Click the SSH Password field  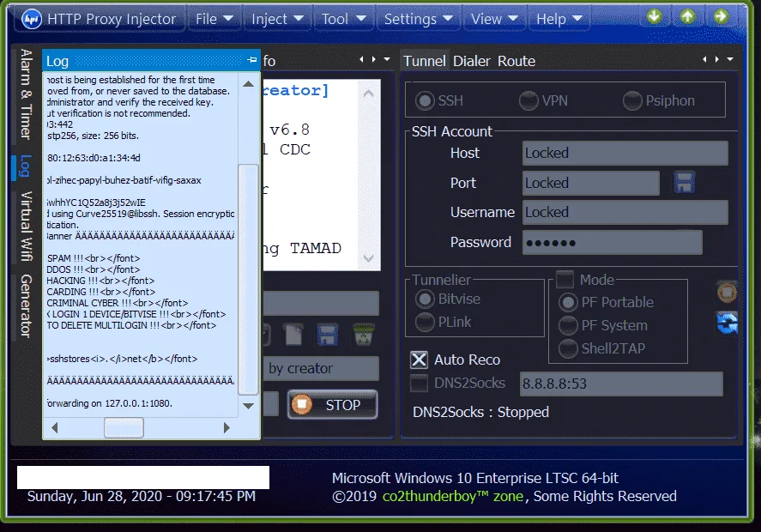(x=612, y=242)
